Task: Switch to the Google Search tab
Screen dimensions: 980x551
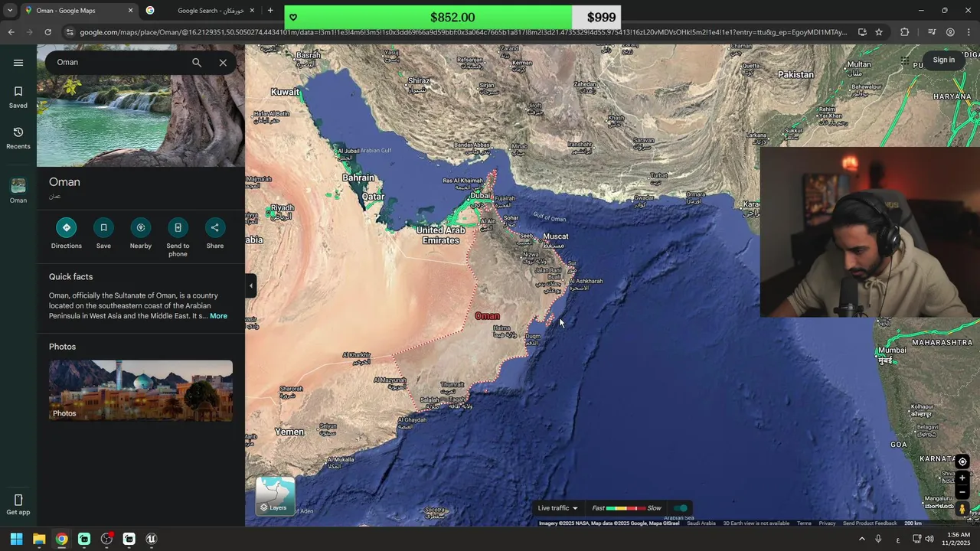Action: pyautogui.click(x=199, y=11)
